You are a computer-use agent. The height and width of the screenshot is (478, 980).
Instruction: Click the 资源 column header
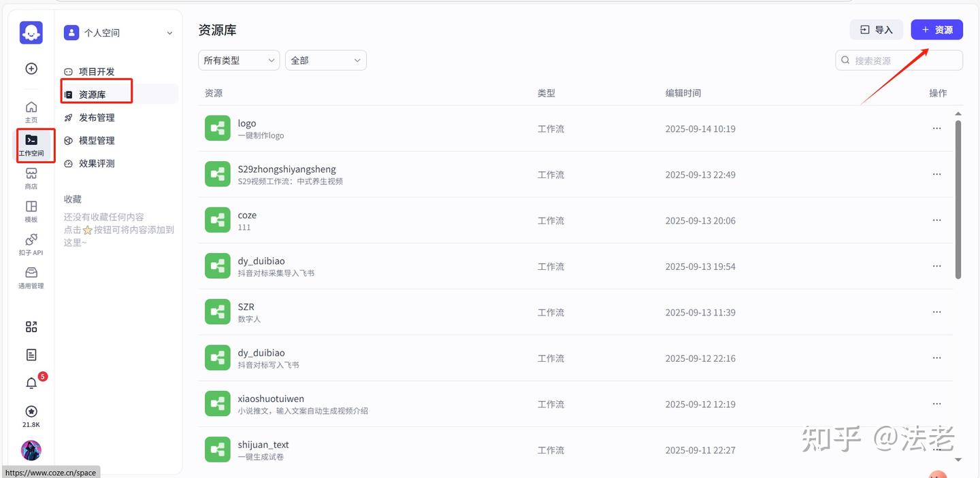pyautogui.click(x=214, y=93)
